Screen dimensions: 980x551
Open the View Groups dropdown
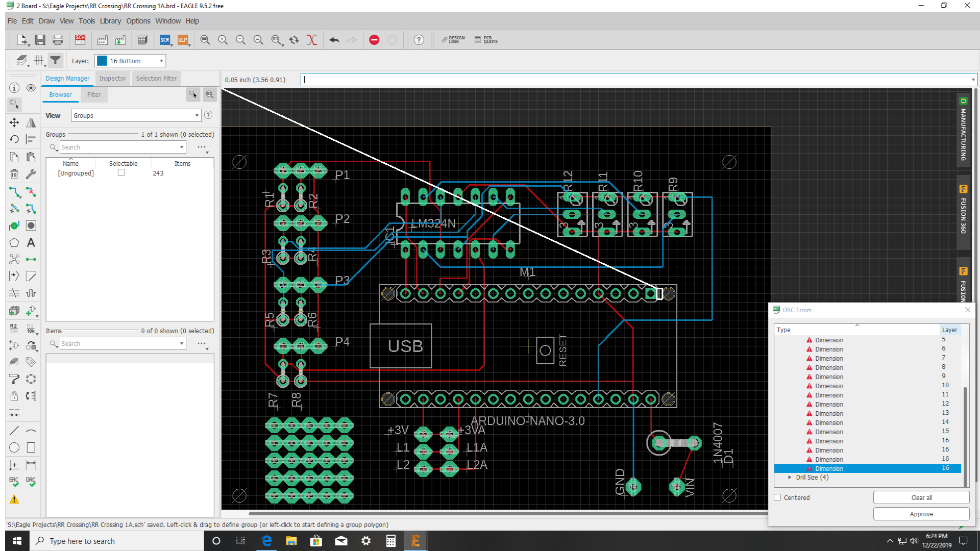[x=136, y=116]
